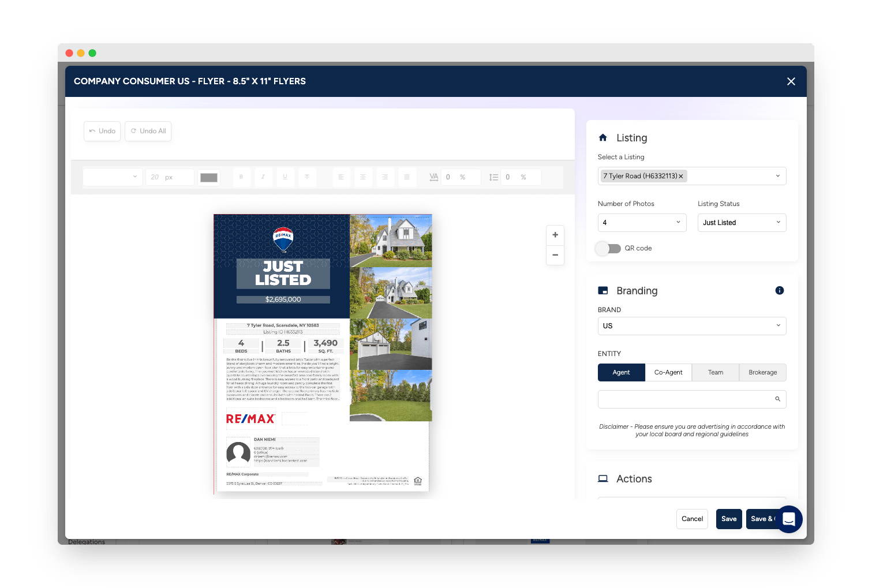Align text left

(341, 177)
